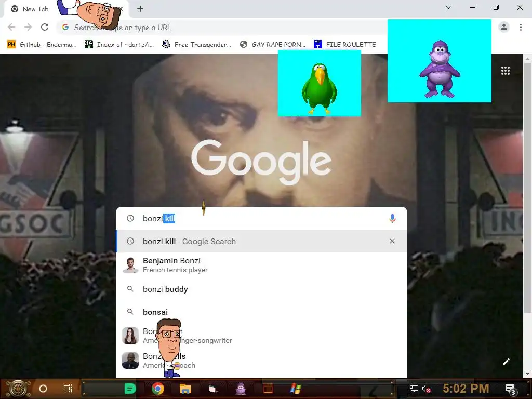The width and height of the screenshot is (532, 399).
Task: Click the forward navigation arrow
Action: tap(28, 27)
